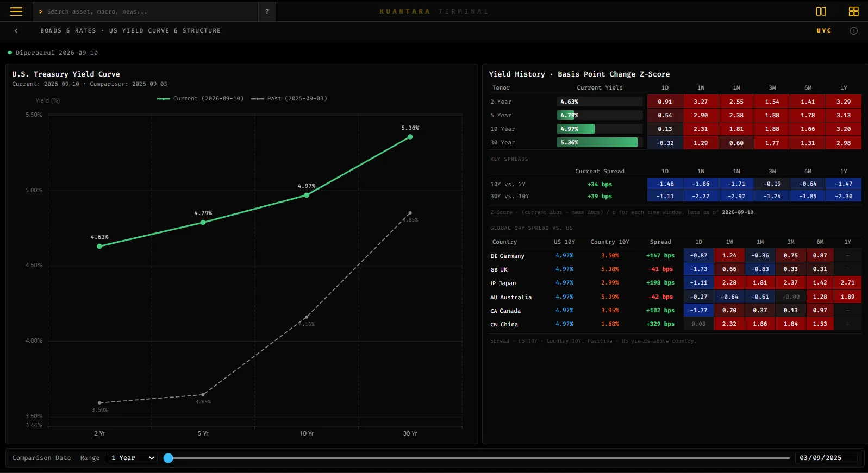Click Australia country 10Y yield 5.39%
The width and height of the screenshot is (868, 473).
pyautogui.click(x=610, y=297)
